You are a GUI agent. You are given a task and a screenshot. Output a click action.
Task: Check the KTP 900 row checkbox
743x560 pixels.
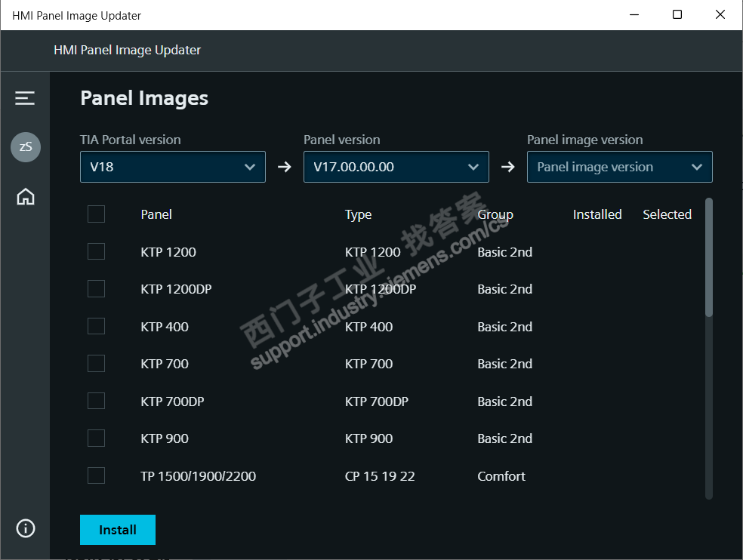pos(96,438)
